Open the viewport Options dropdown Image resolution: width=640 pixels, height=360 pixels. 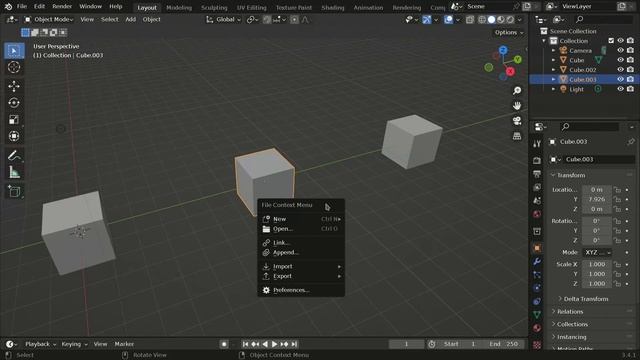(509, 33)
